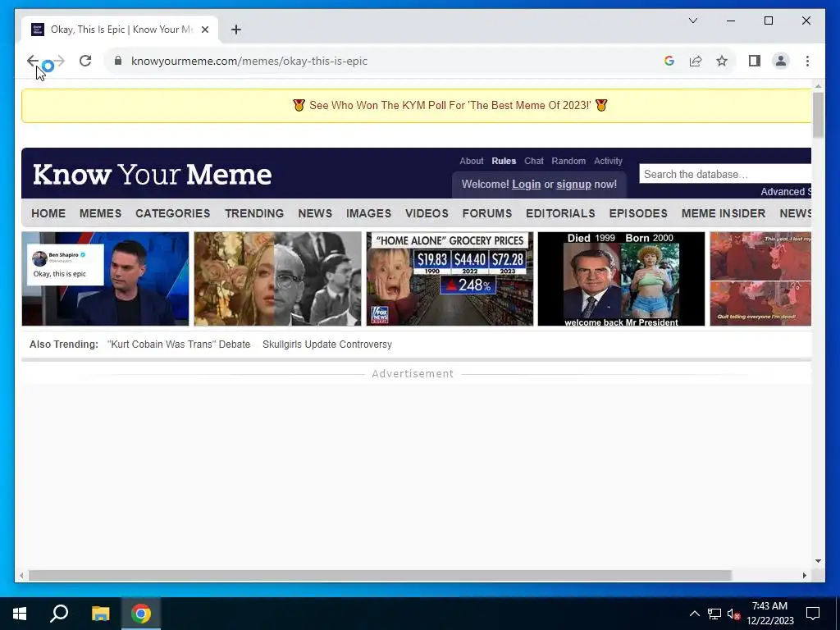This screenshot has height=630, width=840.
Task: Open the red cartoon meme thumbnail
Action: [x=760, y=279]
